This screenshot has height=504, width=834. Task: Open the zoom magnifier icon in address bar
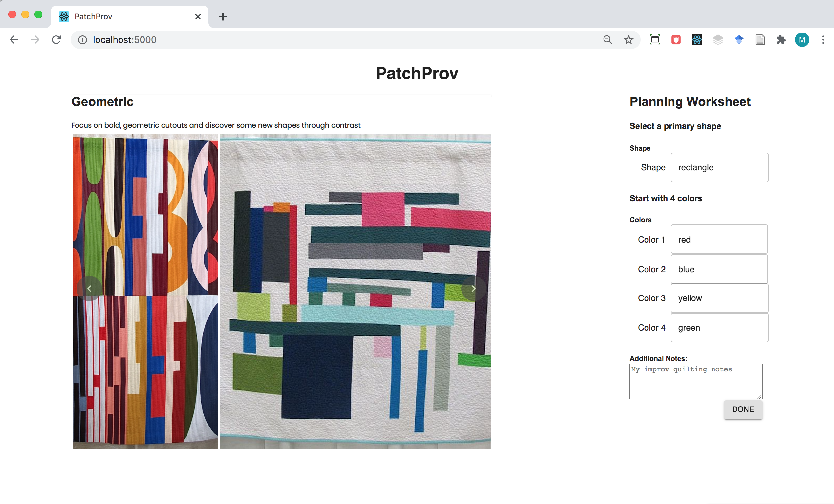(607, 40)
